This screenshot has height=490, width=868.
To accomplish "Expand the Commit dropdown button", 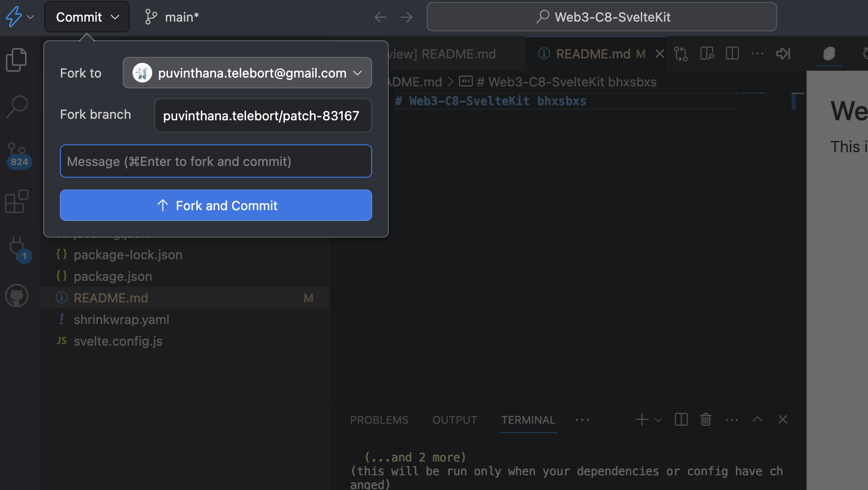I will coord(87,17).
